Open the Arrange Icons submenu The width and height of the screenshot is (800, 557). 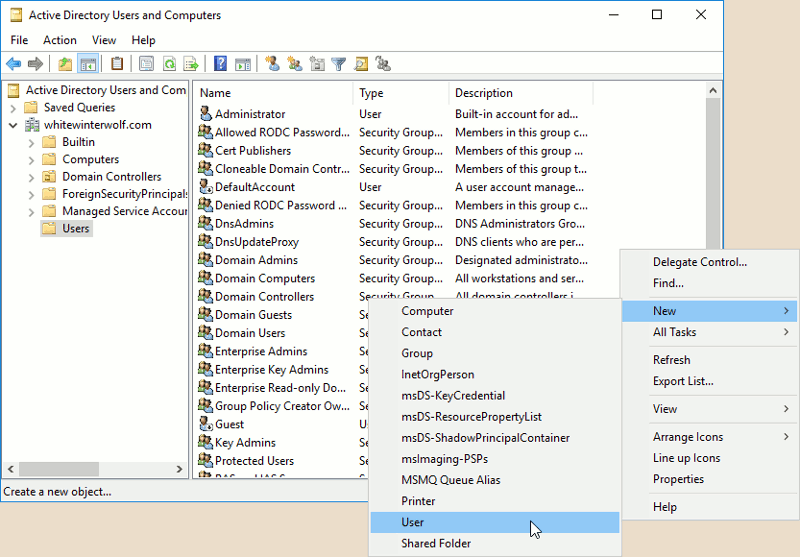710,437
